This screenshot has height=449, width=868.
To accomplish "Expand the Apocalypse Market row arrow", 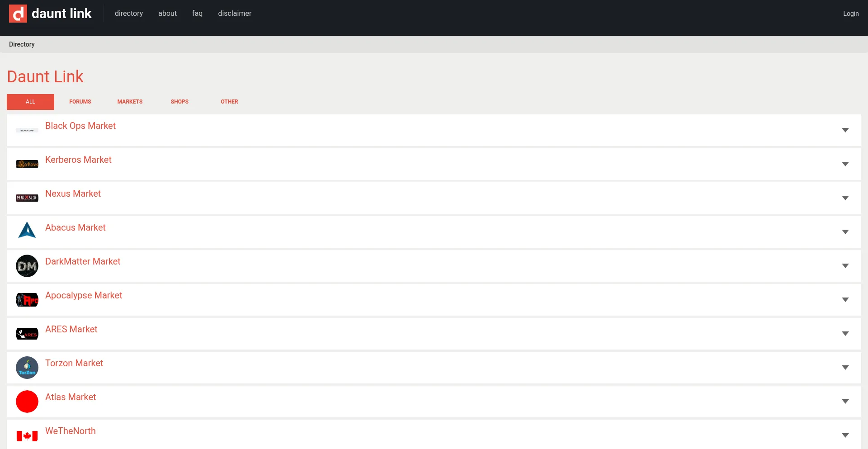I will tap(845, 300).
